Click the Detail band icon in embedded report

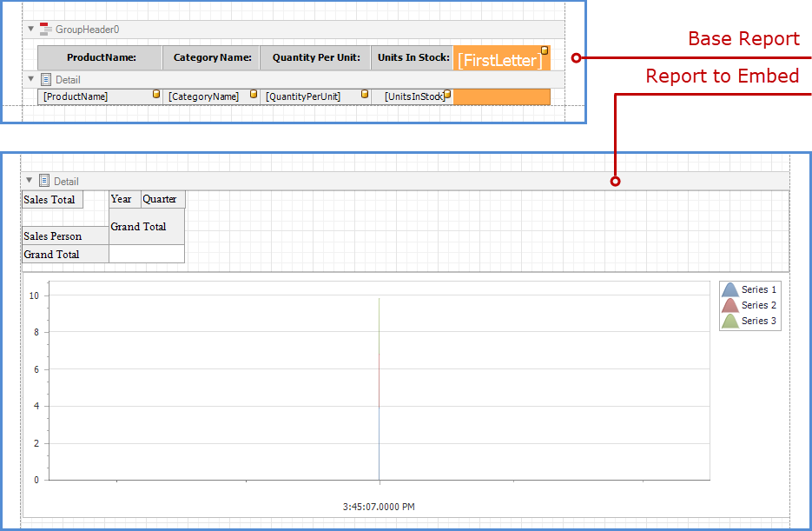point(44,180)
